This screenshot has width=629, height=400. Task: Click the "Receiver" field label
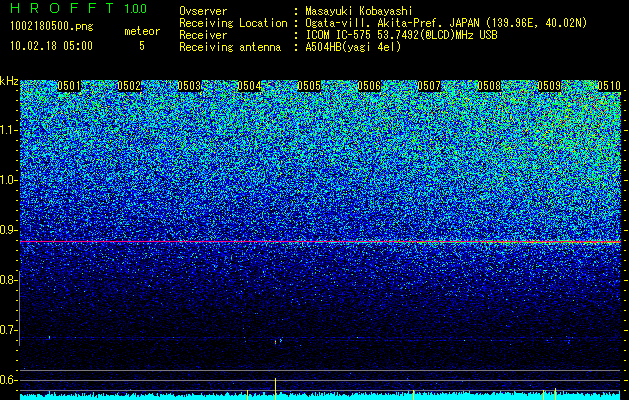pyautogui.click(x=203, y=35)
